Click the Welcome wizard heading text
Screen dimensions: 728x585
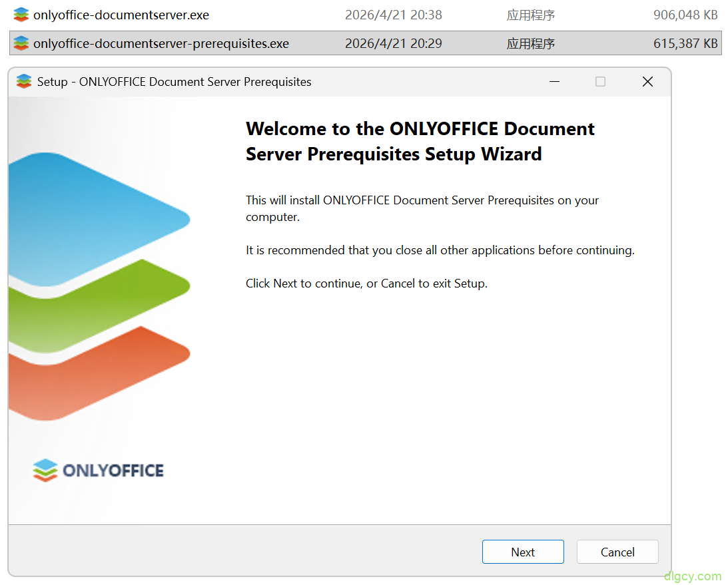tap(420, 141)
